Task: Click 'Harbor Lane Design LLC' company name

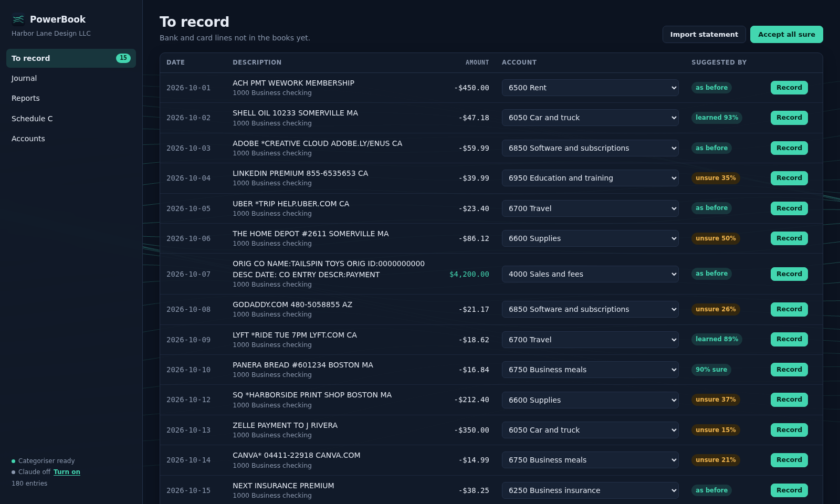Action: click(x=51, y=34)
